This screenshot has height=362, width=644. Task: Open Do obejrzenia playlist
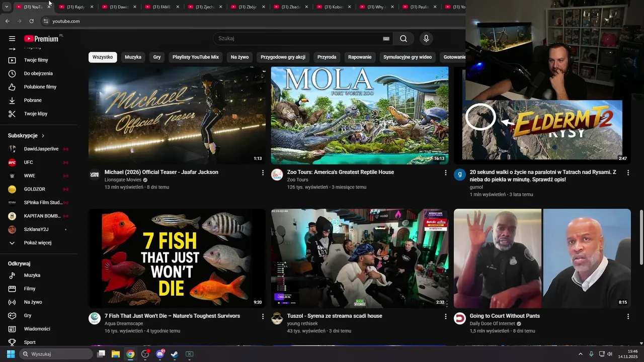click(x=38, y=73)
